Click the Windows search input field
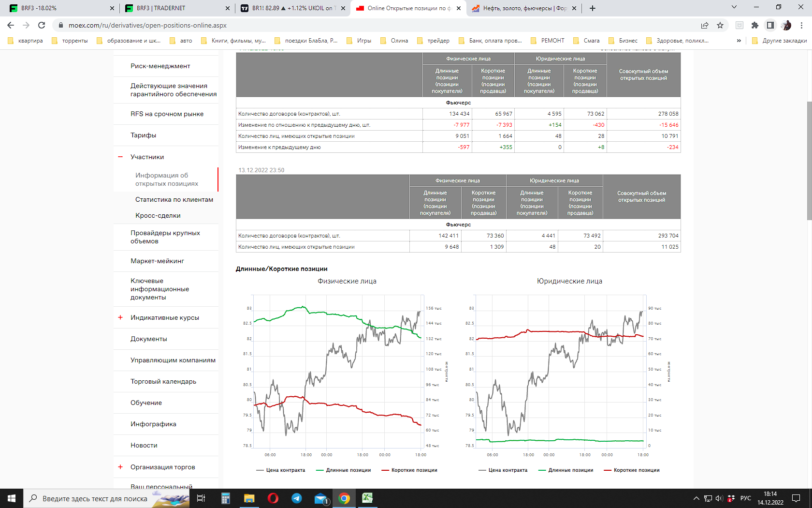 94,498
